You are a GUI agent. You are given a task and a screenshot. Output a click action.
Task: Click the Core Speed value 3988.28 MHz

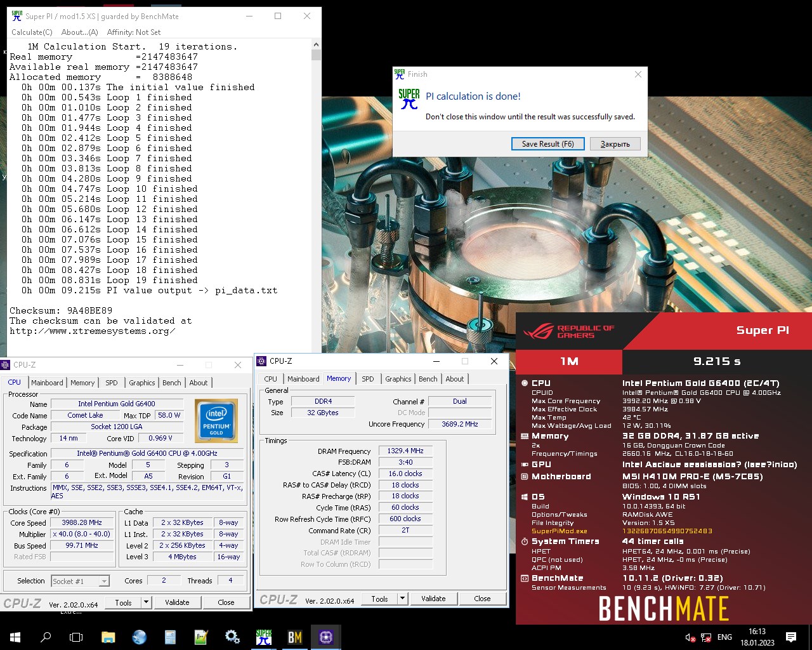click(x=82, y=522)
